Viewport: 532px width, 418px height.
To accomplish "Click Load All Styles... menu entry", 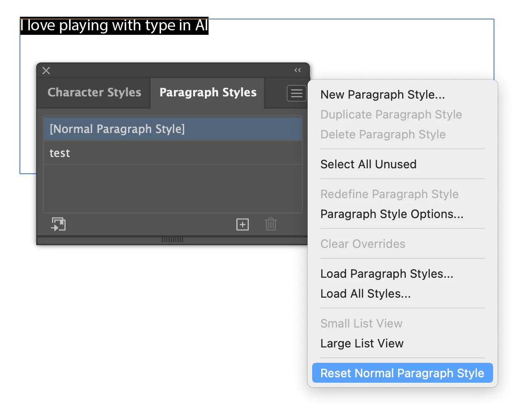I will point(366,294).
